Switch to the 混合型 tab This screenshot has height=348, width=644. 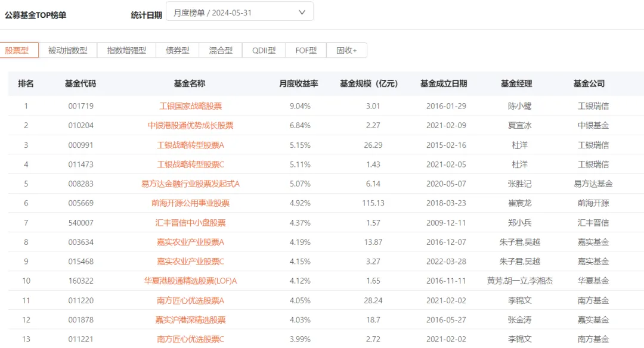[219, 50]
